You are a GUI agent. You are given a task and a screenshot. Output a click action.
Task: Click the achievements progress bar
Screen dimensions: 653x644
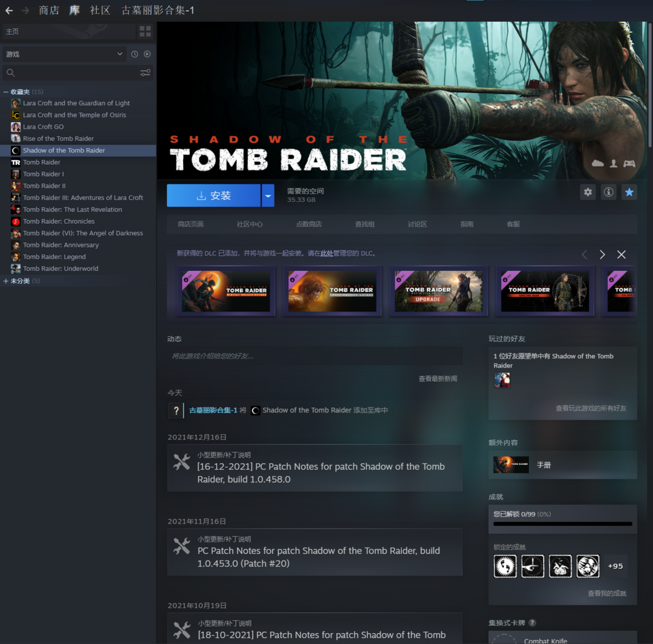(562, 524)
